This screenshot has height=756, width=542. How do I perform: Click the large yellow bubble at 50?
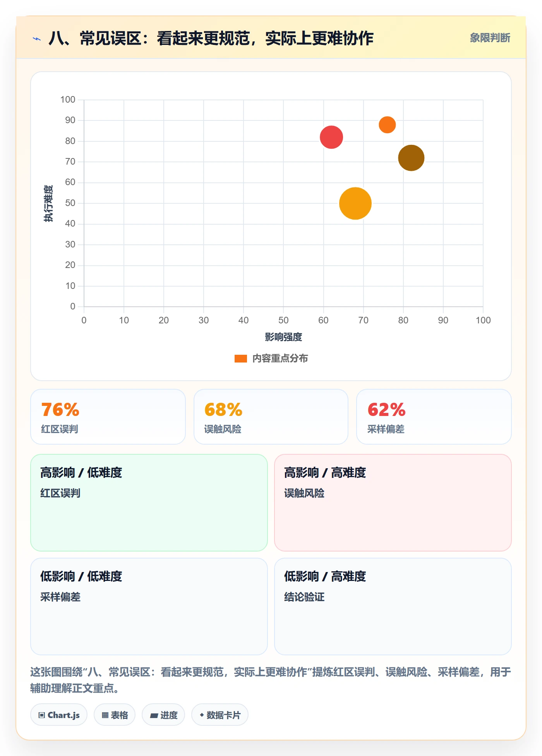[x=355, y=203]
